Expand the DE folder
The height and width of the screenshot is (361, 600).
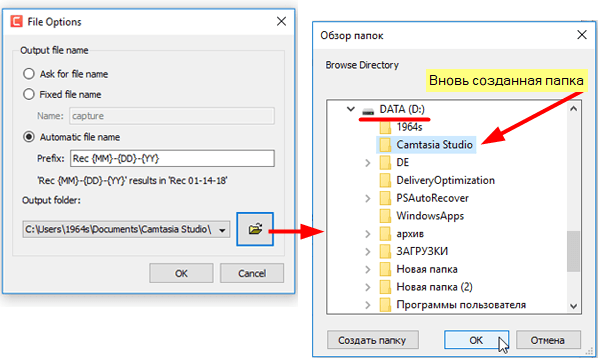click(x=368, y=163)
